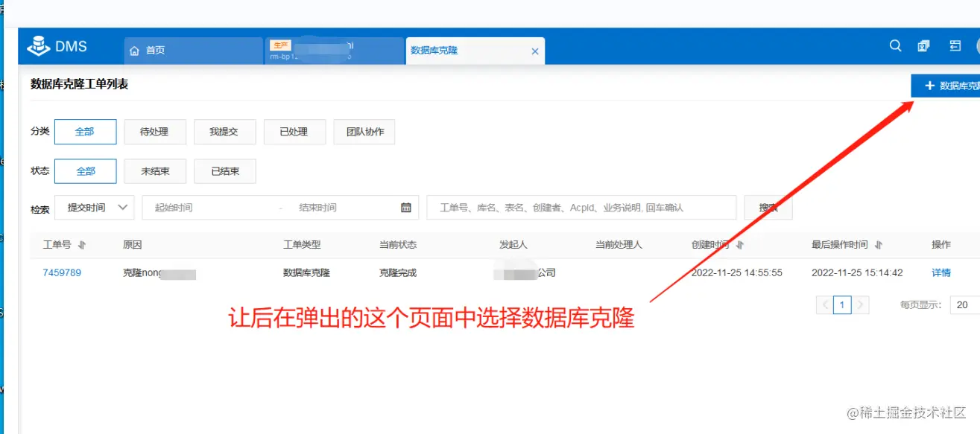980x434 pixels.
Task: Click the 发起人 column header
Action: (513, 244)
